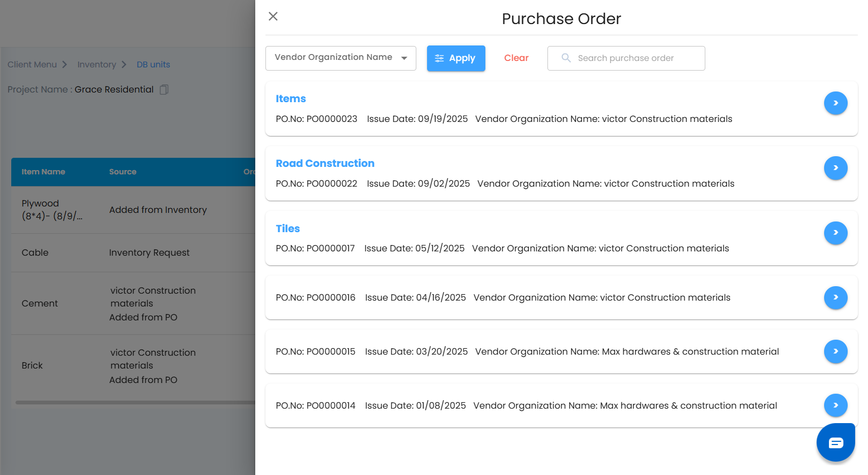Open arrow for PO0000023 Items order
Screen dimensions: 868x475
click(x=835, y=103)
